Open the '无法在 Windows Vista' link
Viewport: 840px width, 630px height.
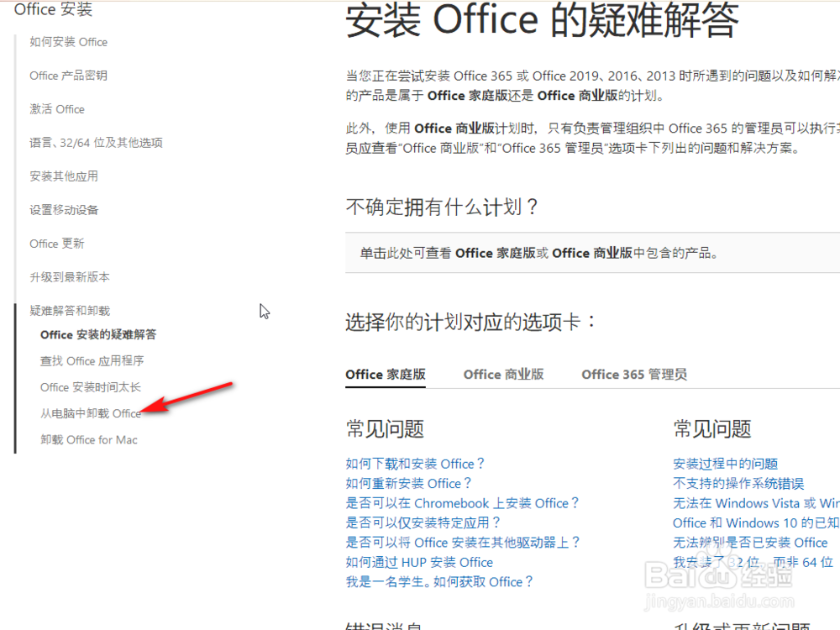(757, 503)
